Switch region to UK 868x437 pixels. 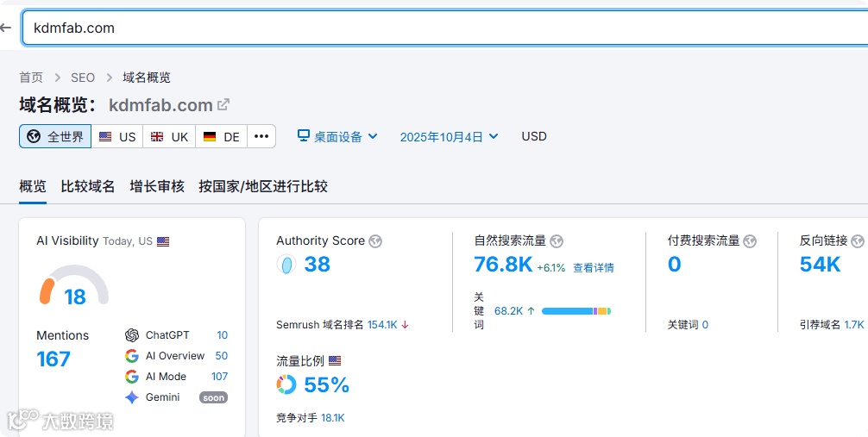click(169, 137)
